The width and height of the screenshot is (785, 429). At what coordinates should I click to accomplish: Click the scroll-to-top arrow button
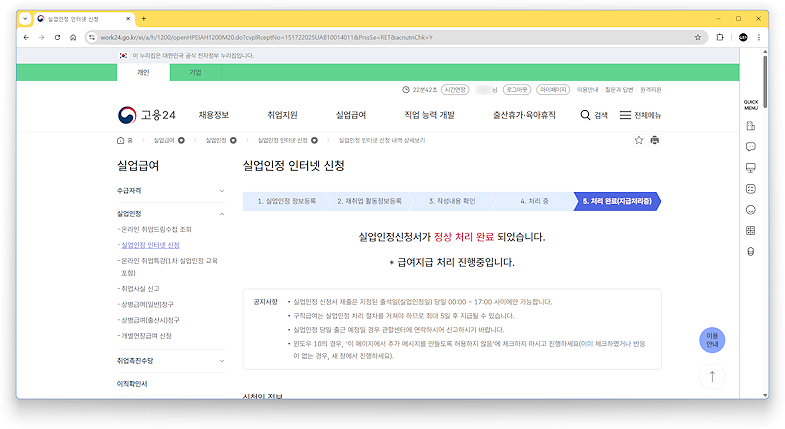coord(712,376)
